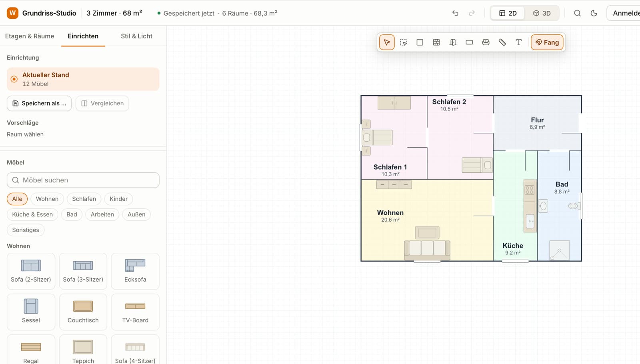Select the Alle filter chip
This screenshot has width=640, height=364.
click(x=17, y=199)
